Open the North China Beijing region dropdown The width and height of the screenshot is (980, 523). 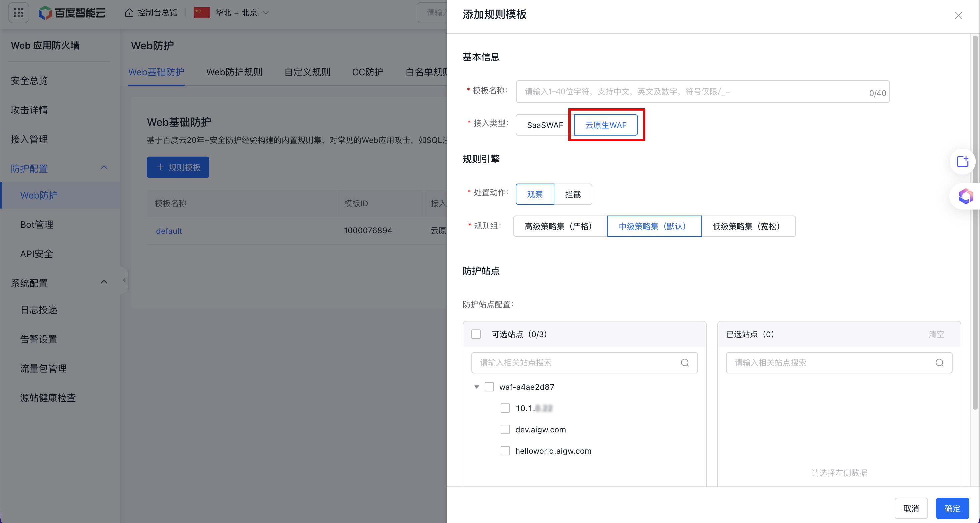(x=236, y=13)
